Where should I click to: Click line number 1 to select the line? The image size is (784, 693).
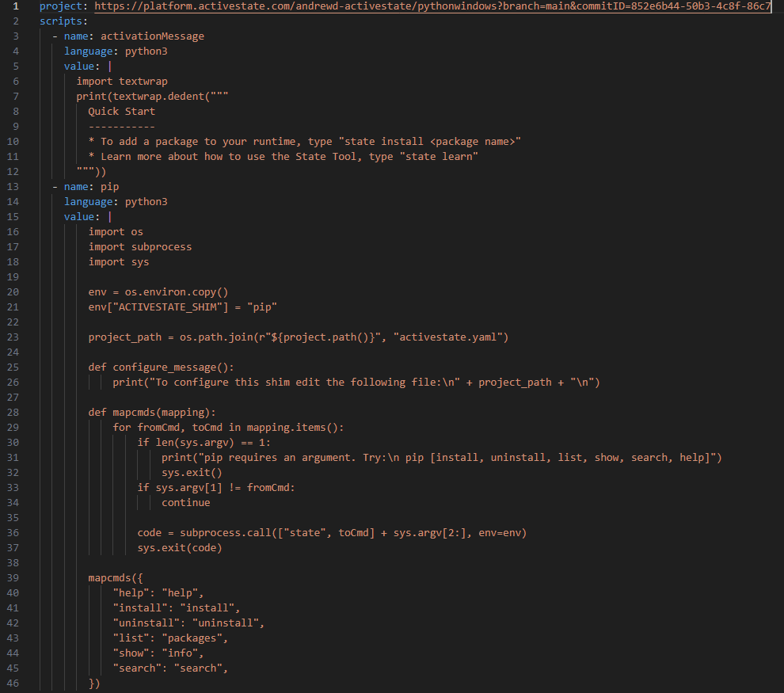(15, 6)
